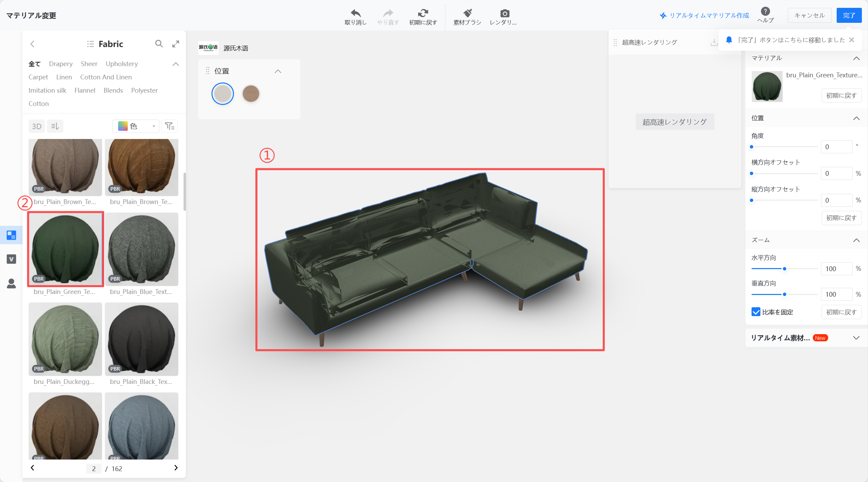Reset the material with 初期に戻す under マテリアル
868x482 pixels.
841,95
